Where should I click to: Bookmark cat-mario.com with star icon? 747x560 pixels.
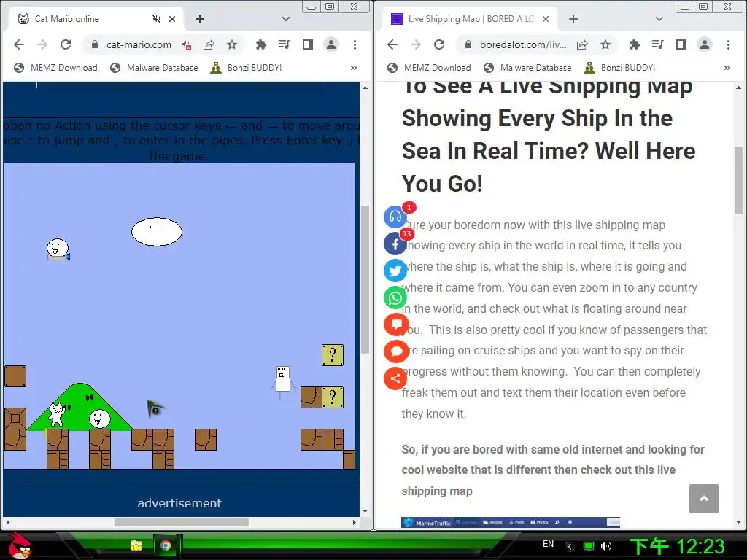click(232, 44)
